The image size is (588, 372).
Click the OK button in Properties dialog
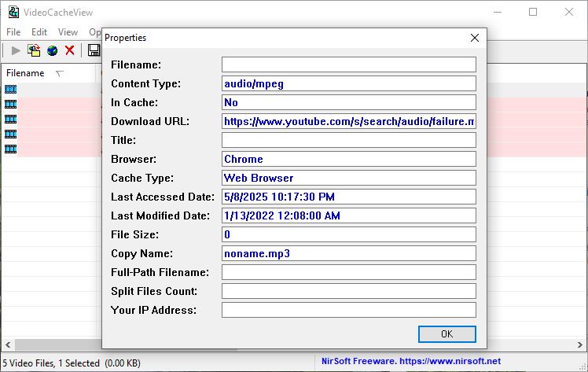pos(447,333)
